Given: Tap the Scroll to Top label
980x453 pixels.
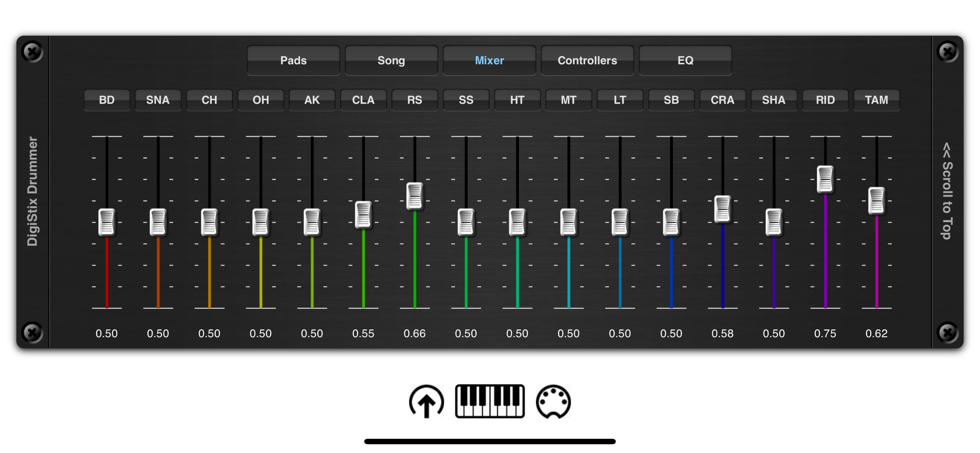Looking at the screenshot, I should click(x=947, y=191).
